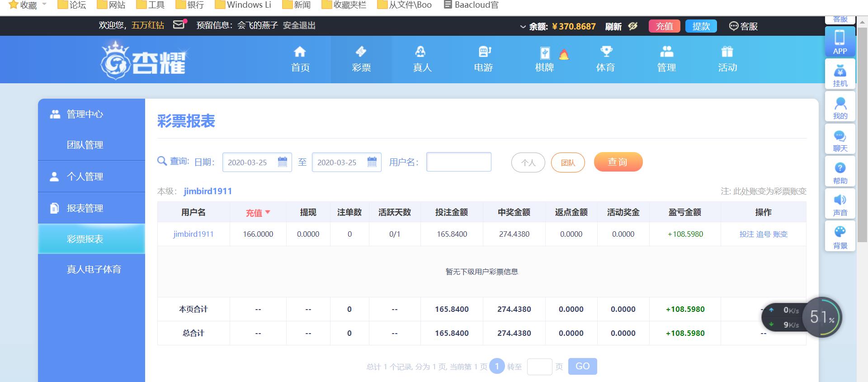Go to 彩票 navigation tab
This screenshot has height=382, width=868.
tap(361, 59)
